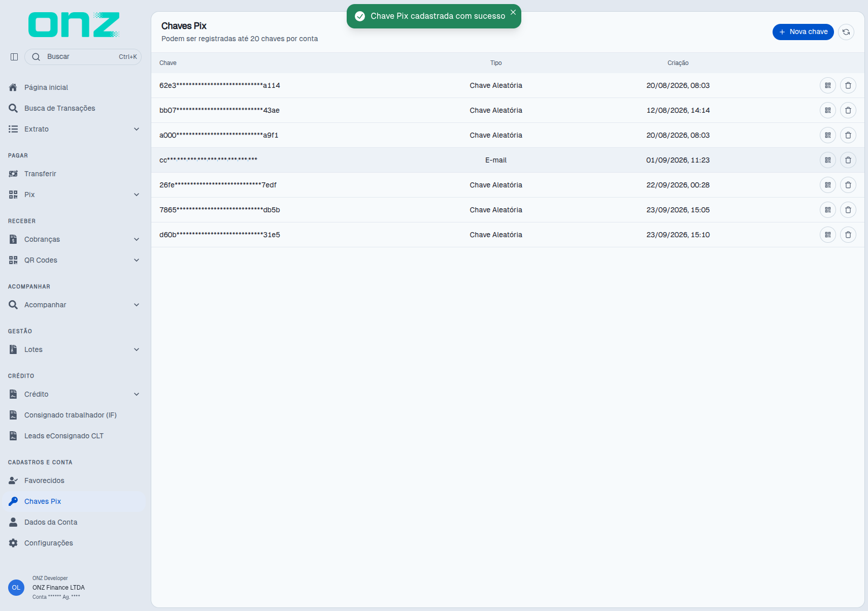Open Dados da Conta
This screenshot has width=868, height=611.
[x=74, y=522]
